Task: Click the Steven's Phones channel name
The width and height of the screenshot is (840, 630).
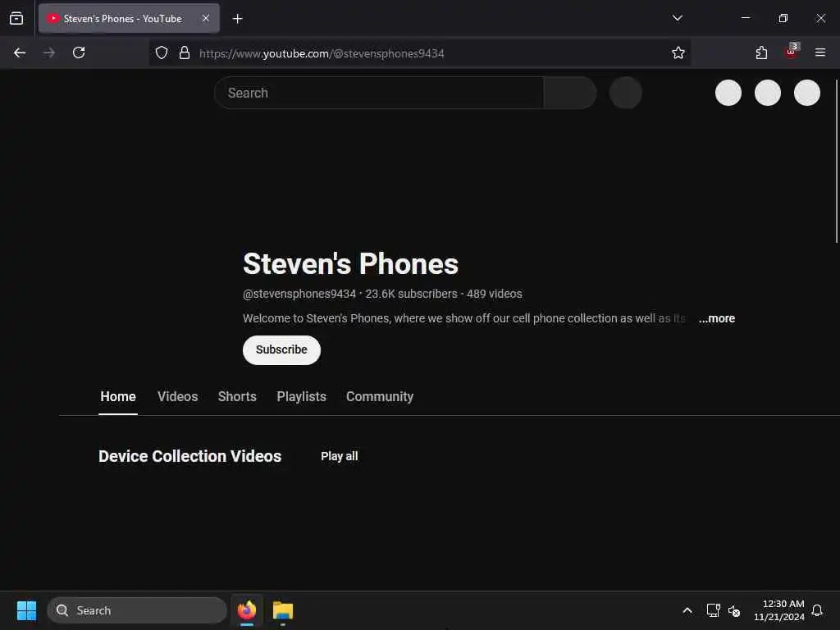Action: point(350,263)
